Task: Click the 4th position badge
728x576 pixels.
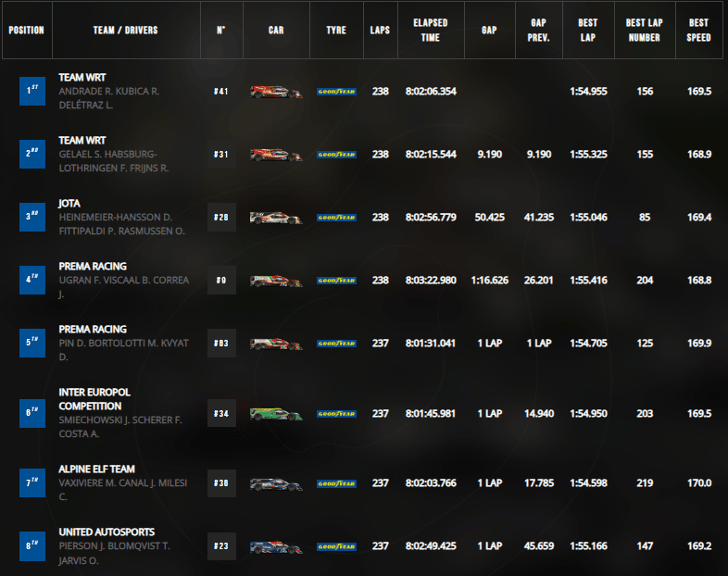Action: [x=32, y=280]
